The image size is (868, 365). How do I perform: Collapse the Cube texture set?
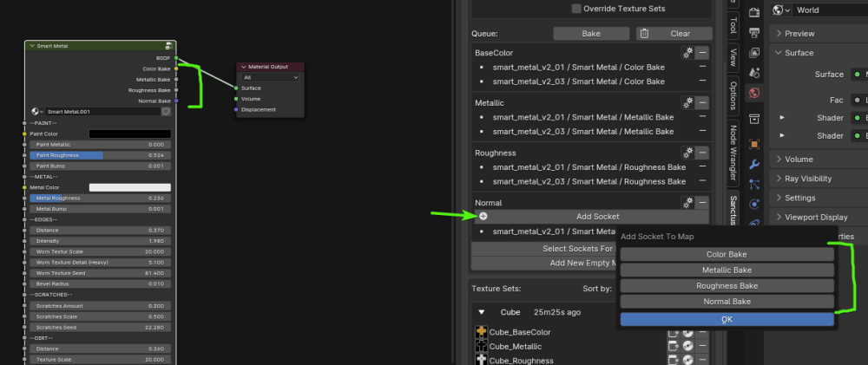[481, 311]
